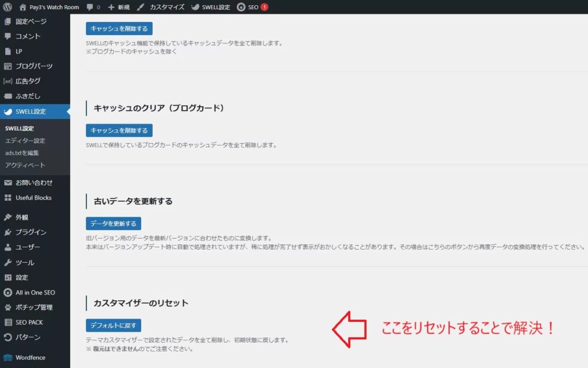
Task: Click top キャッシュを削除する button for SWELL cache
Action: click(119, 29)
